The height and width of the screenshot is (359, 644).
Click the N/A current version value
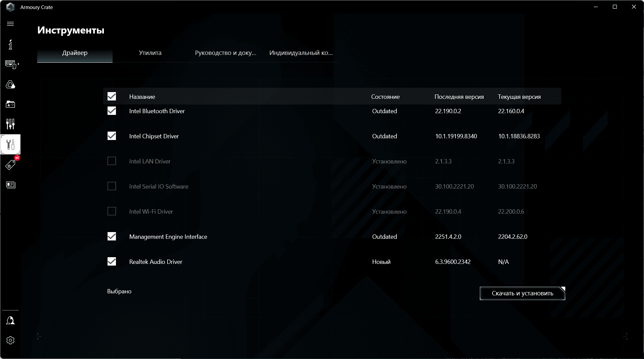[x=503, y=262]
